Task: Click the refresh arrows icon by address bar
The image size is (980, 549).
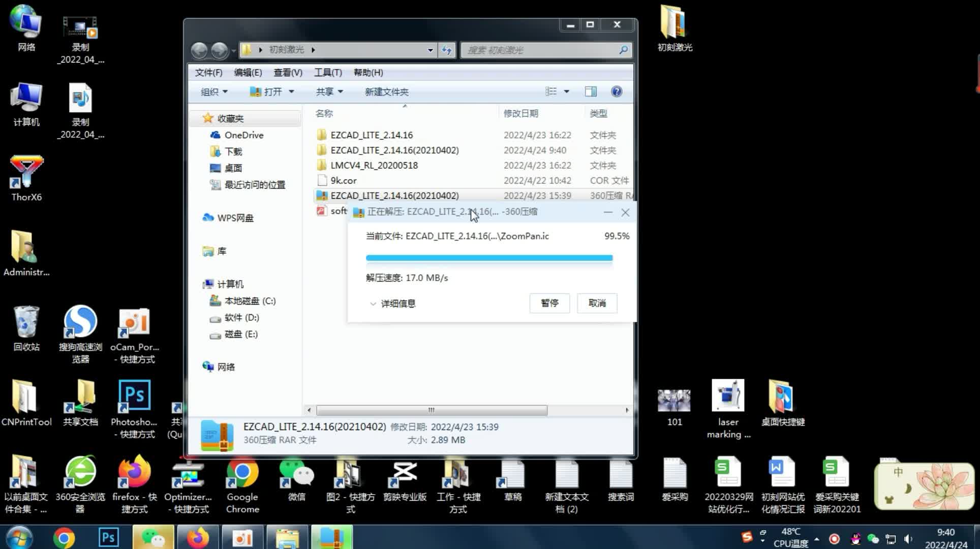Action: [x=447, y=50]
